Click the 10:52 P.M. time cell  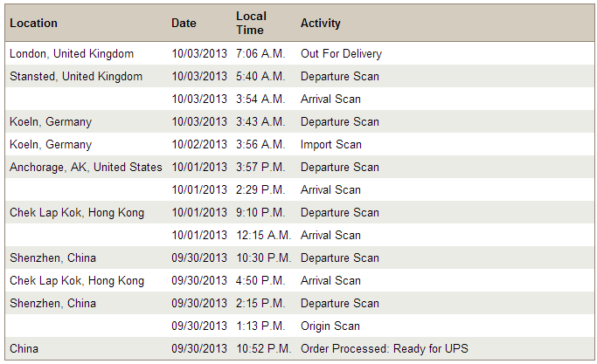point(263,349)
